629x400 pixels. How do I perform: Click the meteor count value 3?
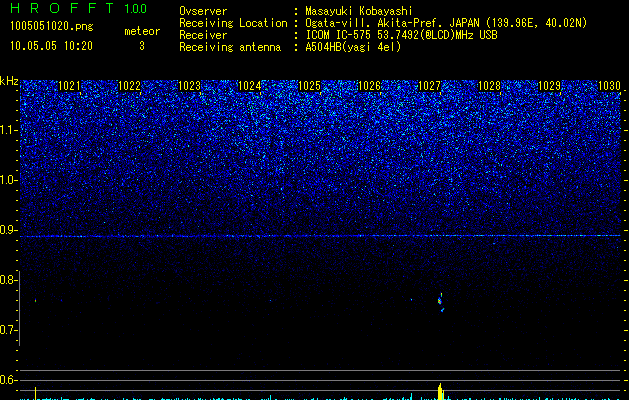(142, 46)
